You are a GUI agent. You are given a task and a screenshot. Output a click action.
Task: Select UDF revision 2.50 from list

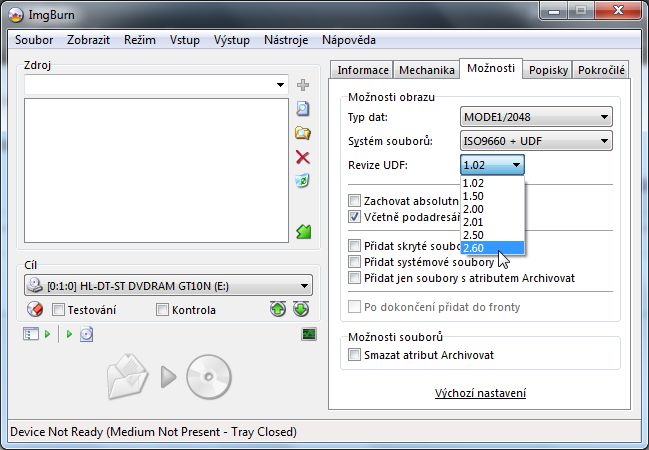[493, 235]
